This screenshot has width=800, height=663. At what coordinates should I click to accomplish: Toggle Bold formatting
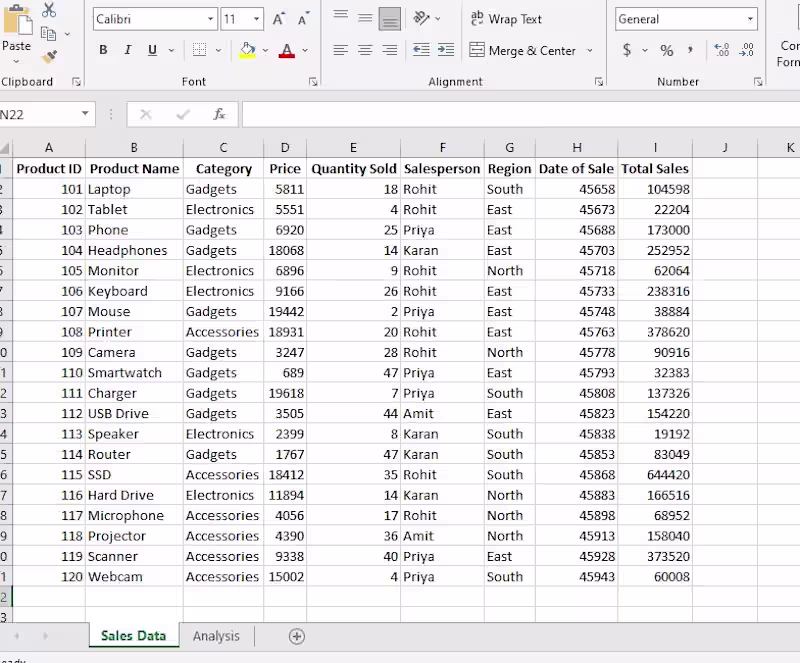click(103, 50)
